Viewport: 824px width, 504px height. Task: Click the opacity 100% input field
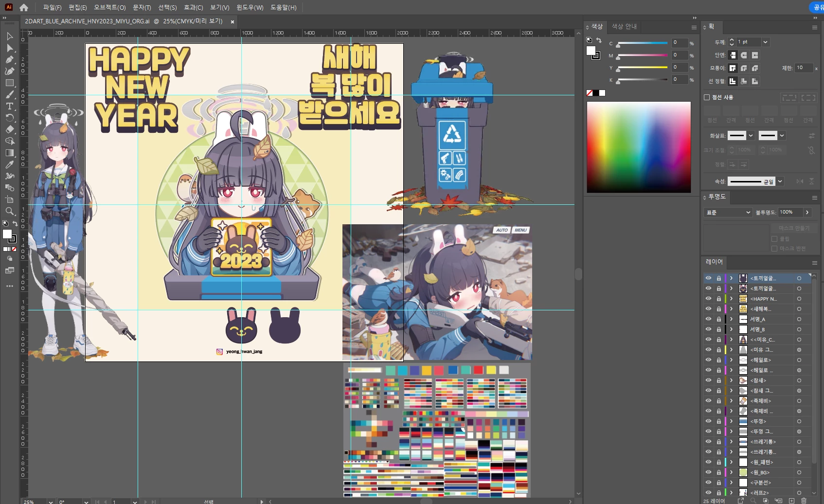(x=790, y=212)
